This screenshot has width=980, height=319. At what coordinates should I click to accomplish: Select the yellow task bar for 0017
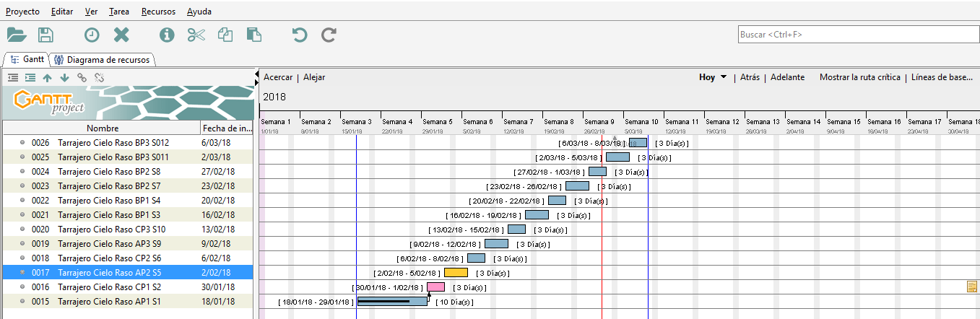point(456,273)
